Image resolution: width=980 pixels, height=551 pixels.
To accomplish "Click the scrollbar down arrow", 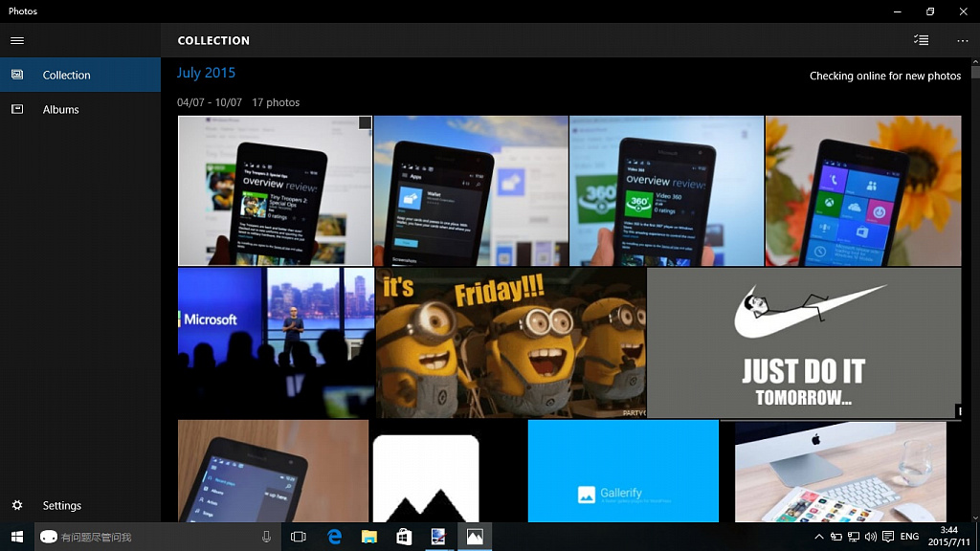I will coord(975,518).
